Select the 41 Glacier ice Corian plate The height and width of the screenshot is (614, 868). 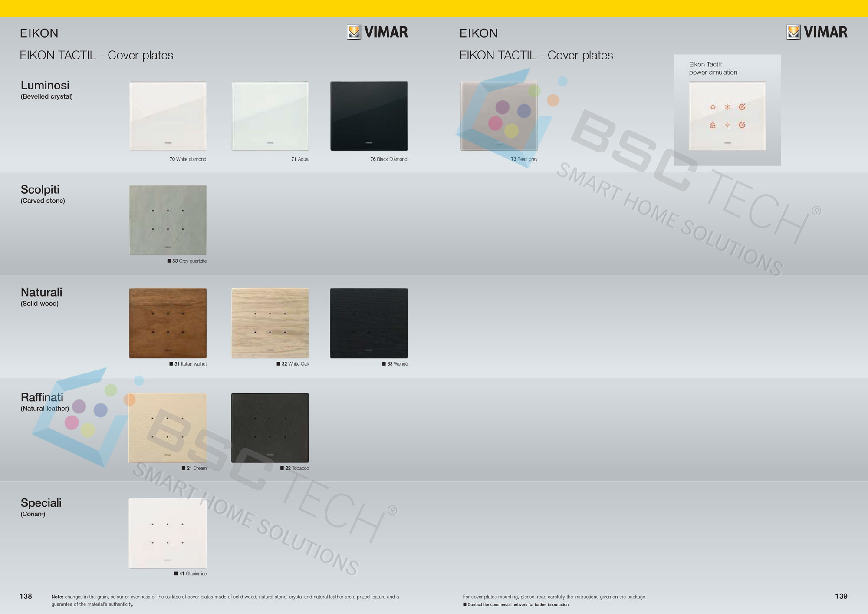click(168, 533)
